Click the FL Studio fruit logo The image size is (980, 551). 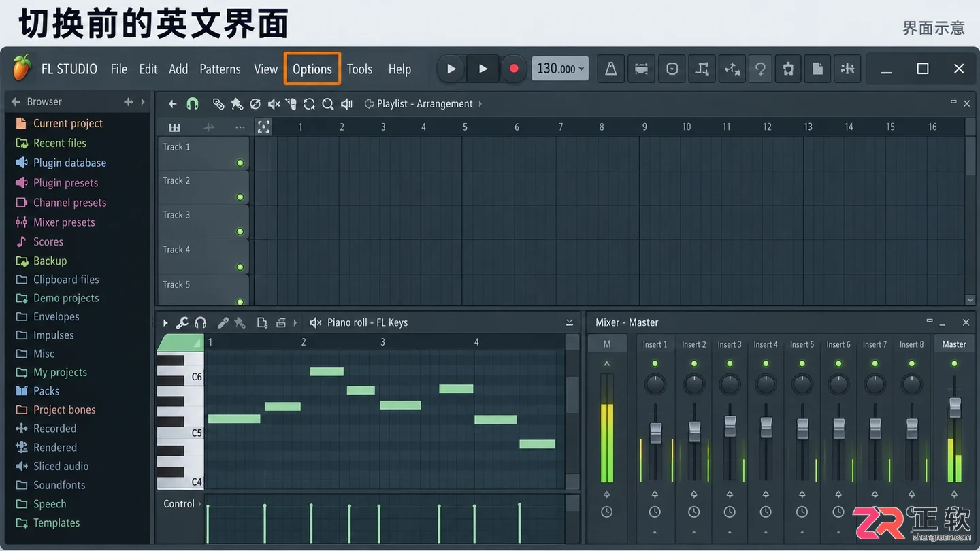pyautogui.click(x=22, y=68)
